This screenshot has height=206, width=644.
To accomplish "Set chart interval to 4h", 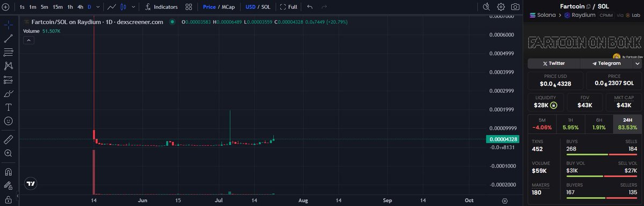I will tap(80, 7).
